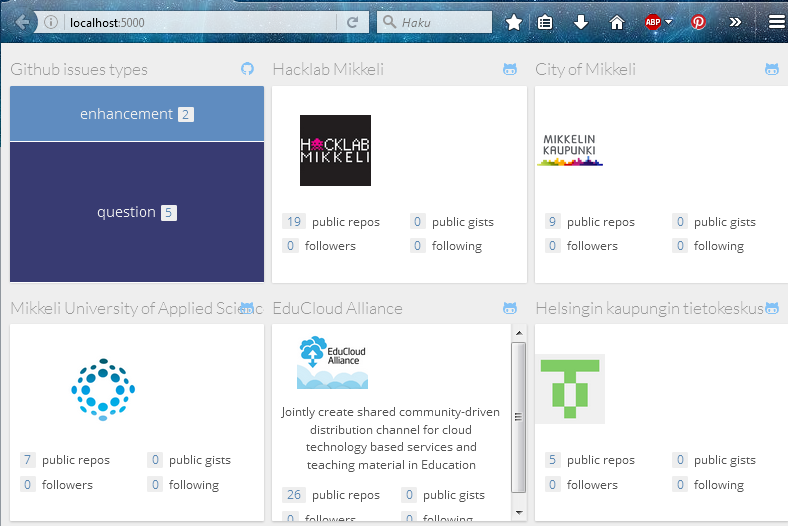Click octocat icon beside Mikkeli University title
Screen dimensions: 788x526
[x=247, y=308]
